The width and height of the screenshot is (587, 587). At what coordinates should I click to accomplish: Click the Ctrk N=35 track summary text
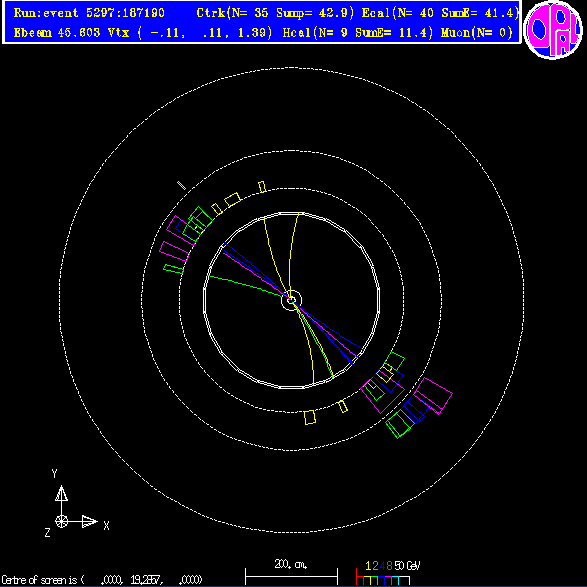[275, 13]
